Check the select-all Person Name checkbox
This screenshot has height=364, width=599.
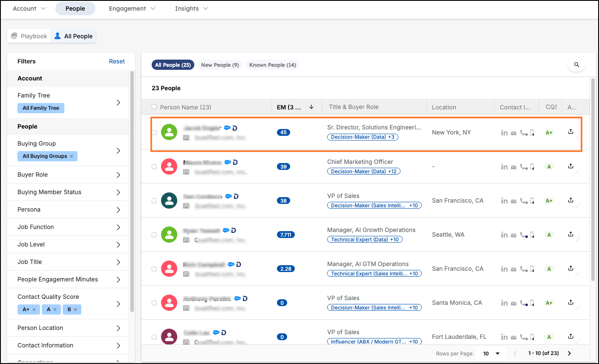[x=154, y=107]
